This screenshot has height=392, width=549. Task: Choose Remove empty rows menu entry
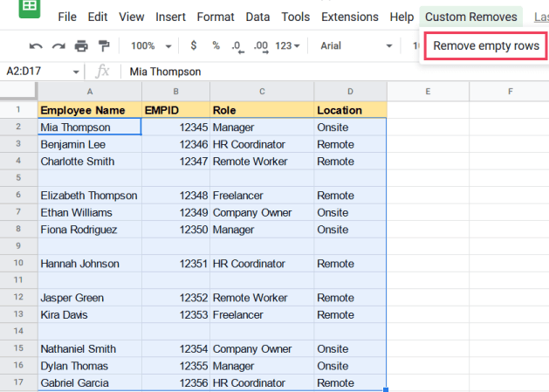click(x=485, y=46)
